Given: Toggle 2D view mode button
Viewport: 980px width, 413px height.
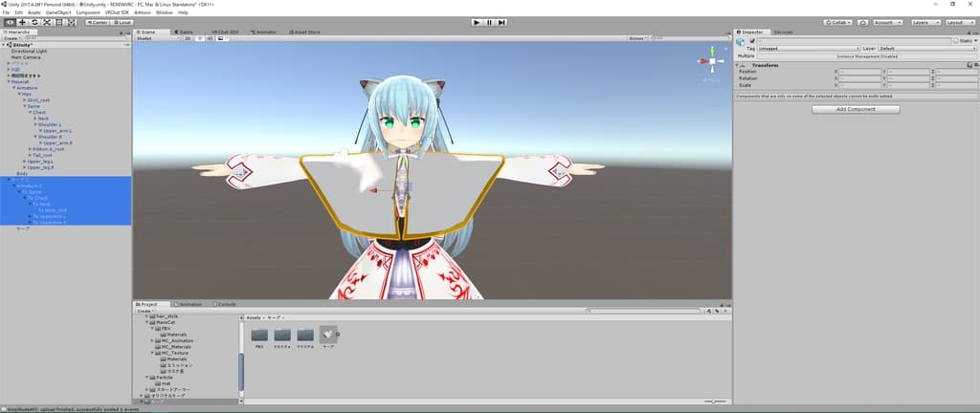Looking at the screenshot, I should click(188, 38).
